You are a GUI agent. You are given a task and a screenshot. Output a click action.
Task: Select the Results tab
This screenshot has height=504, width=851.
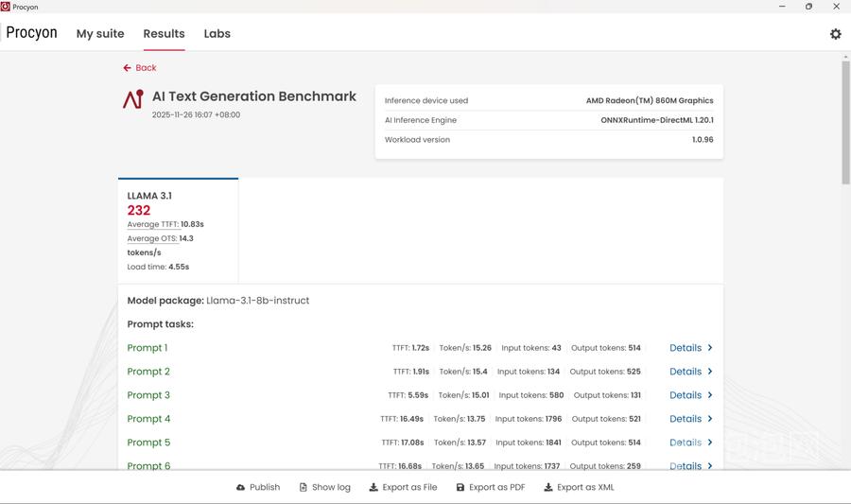[164, 34]
